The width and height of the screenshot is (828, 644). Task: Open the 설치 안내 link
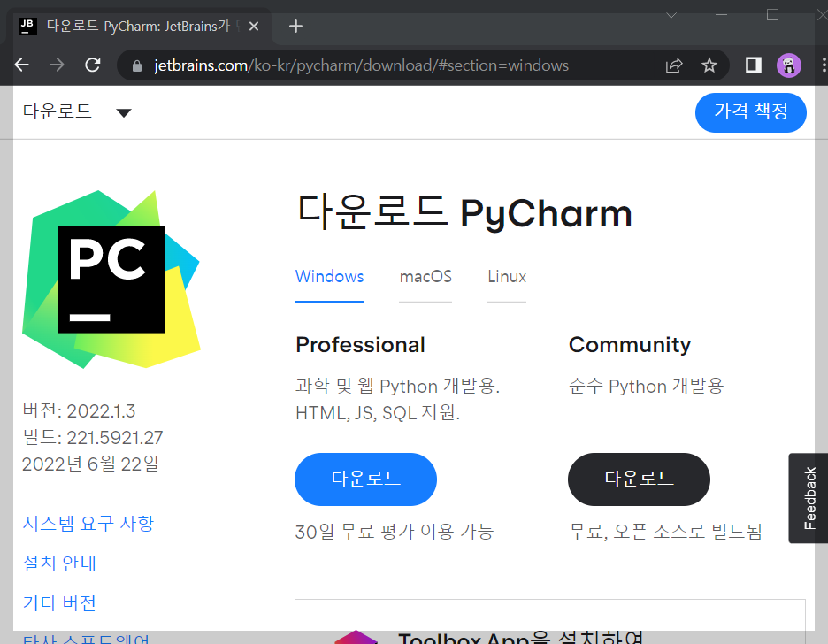(x=59, y=563)
